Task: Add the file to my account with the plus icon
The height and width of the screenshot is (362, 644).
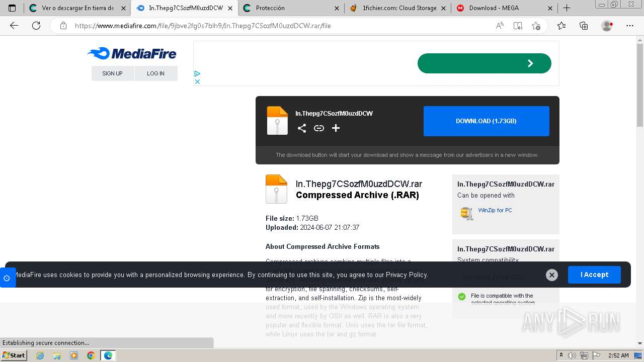Action: (x=336, y=128)
